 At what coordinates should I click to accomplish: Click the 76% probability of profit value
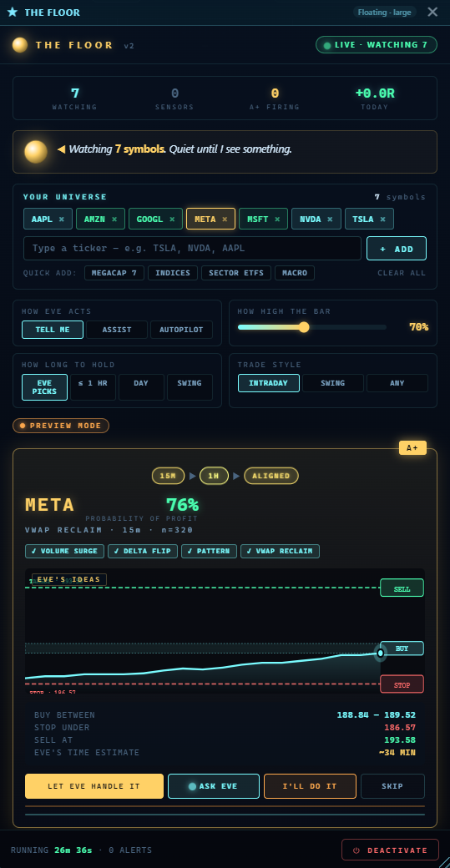pos(182,505)
